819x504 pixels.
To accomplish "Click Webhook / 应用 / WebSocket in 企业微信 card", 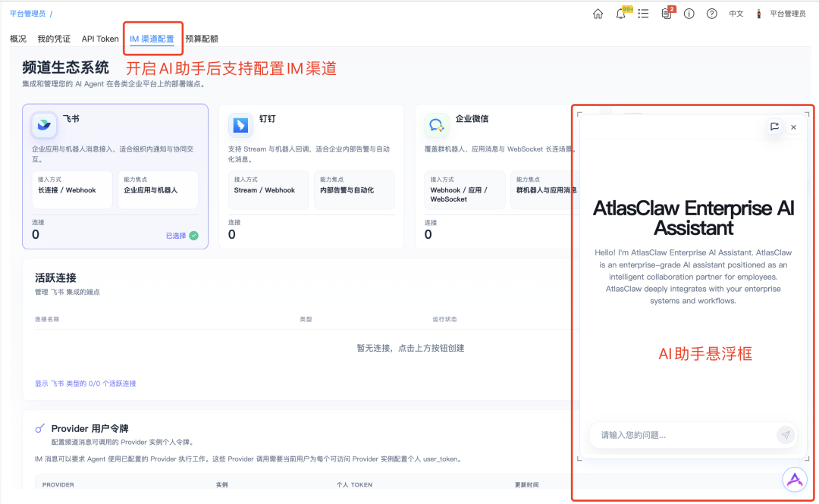I will [459, 195].
